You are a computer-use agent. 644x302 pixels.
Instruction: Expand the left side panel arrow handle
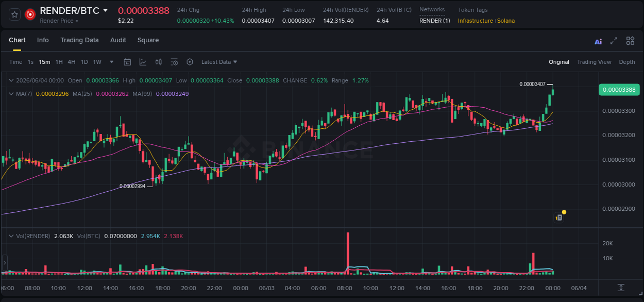click(x=5, y=263)
